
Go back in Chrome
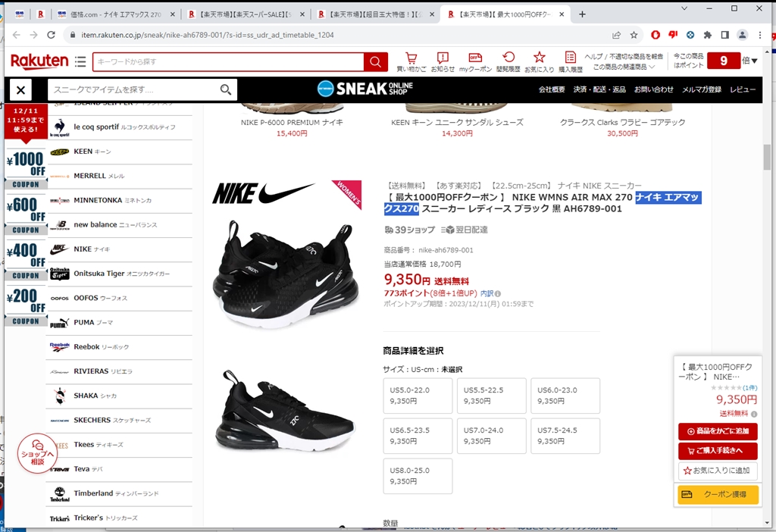point(17,35)
